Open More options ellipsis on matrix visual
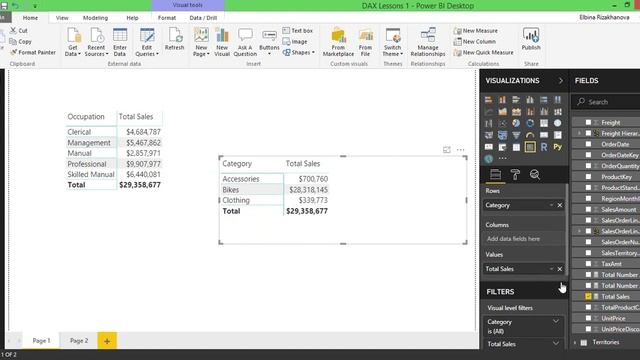This screenshot has height=360, width=640. pyautogui.click(x=460, y=150)
